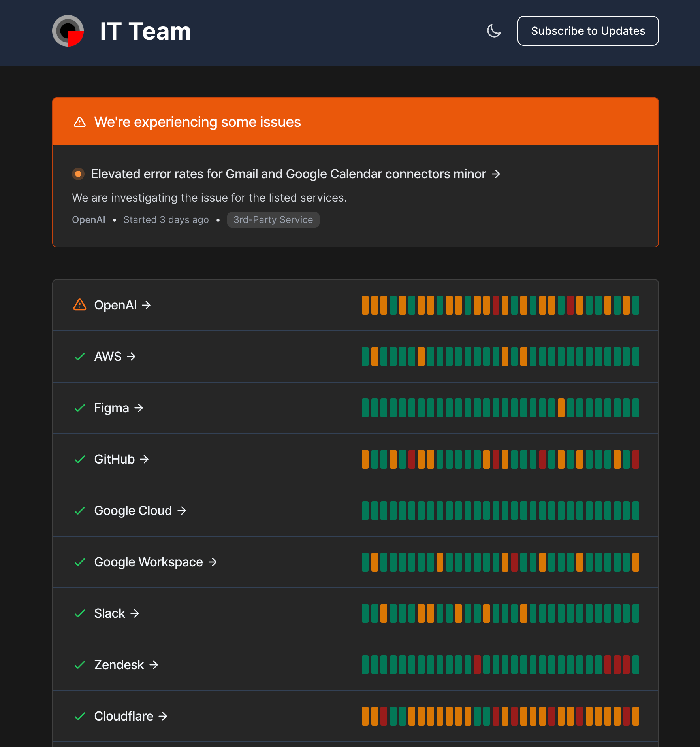700x747 pixels.
Task: Expand the OpenAI service details arrow
Action: tap(147, 305)
